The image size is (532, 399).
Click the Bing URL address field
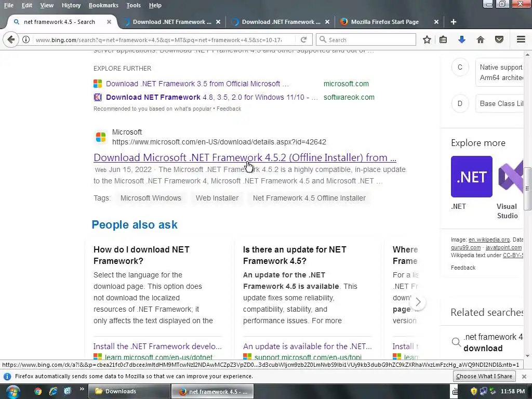158,39
